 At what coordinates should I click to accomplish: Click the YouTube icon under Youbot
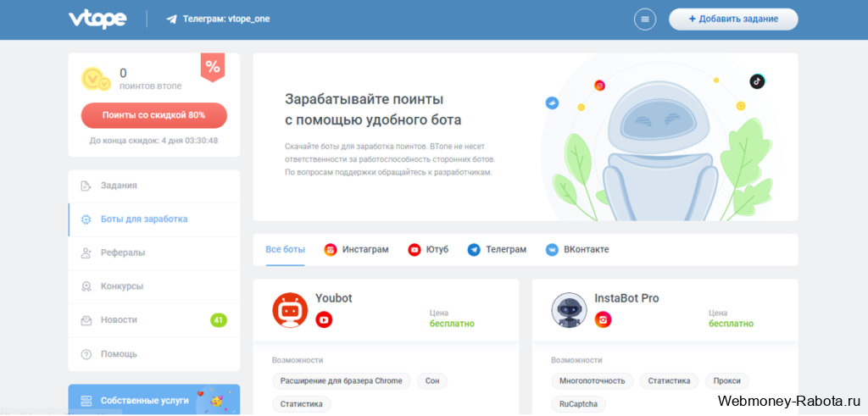tap(324, 319)
